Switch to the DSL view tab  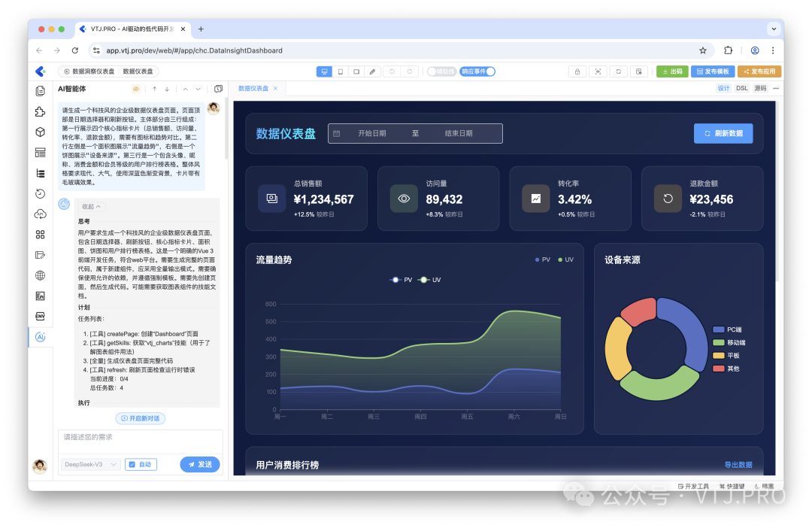point(742,88)
